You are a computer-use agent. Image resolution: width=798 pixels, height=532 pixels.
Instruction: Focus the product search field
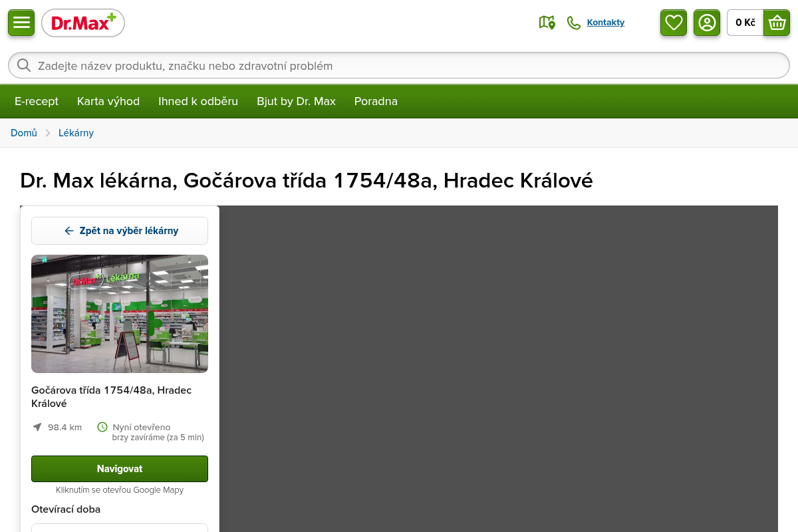pyautogui.click(x=399, y=65)
